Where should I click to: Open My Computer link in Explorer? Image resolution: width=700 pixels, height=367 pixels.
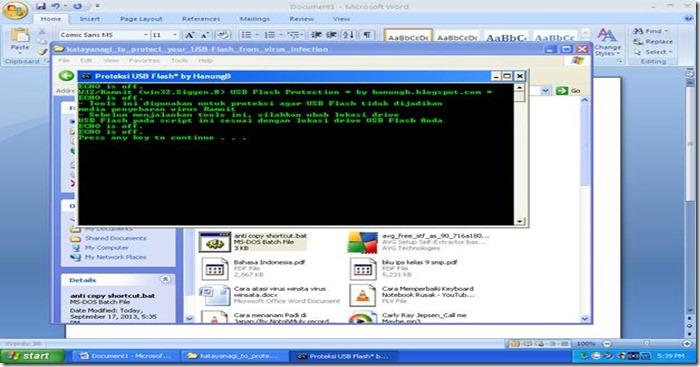click(106, 248)
